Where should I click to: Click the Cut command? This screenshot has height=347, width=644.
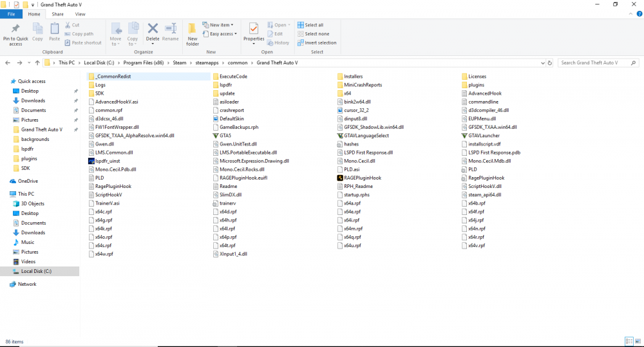72,25
